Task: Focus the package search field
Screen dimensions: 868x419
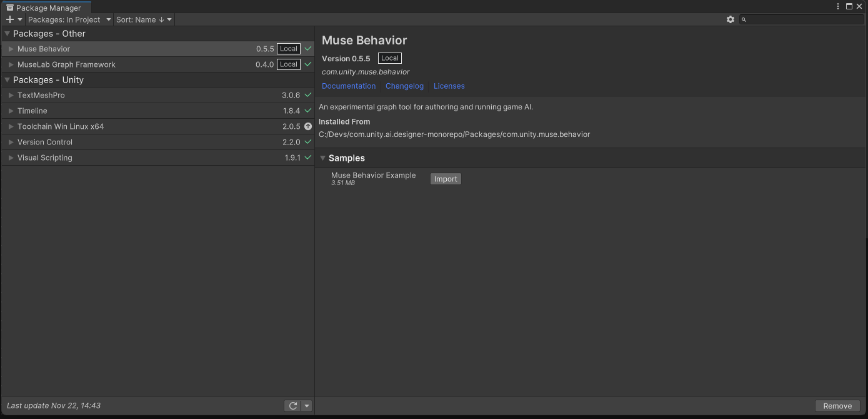Action: (802, 19)
